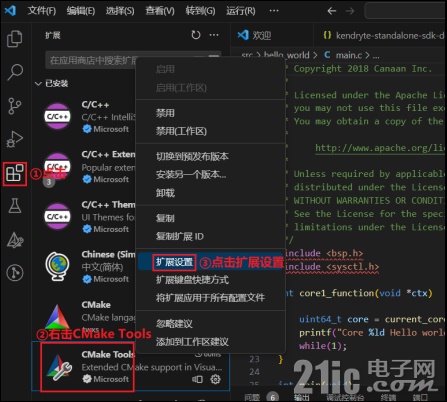Image resolution: width=447 pixels, height=402 pixels.
Task: Select 安装另一个版本...
Action: tap(211, 174)
